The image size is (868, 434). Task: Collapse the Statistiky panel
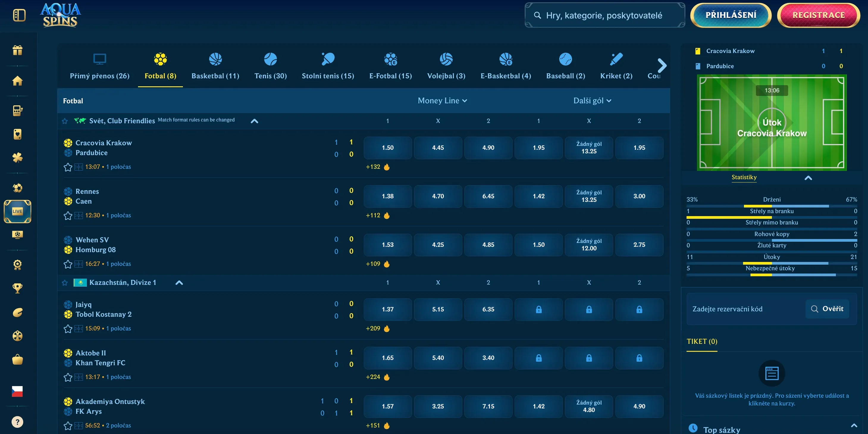coord(808,178)
